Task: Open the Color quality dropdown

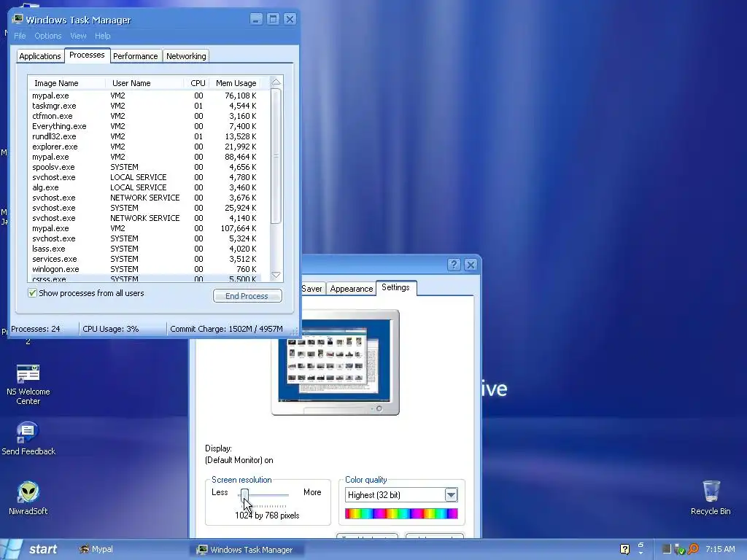Action: pyautogui.click(x=451, y=495)
